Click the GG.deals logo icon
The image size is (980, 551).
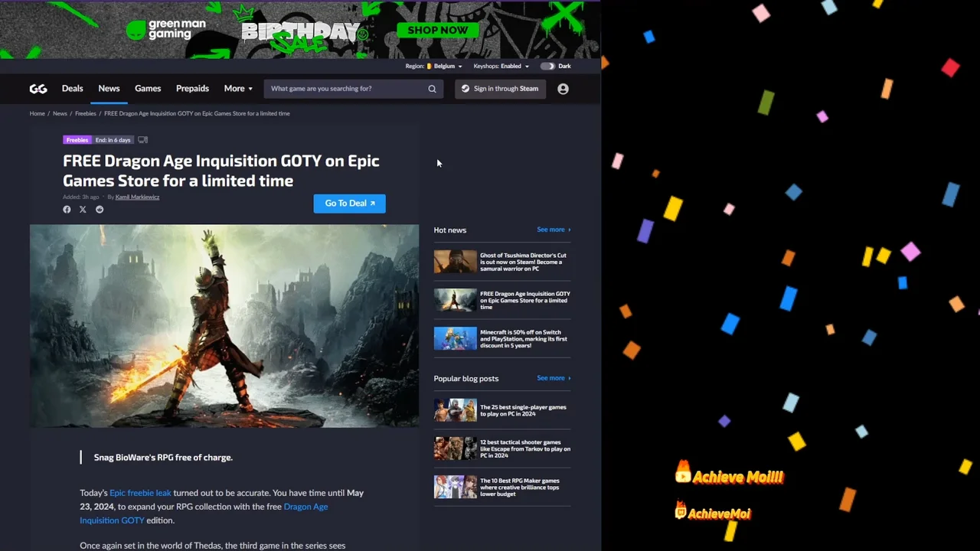click(38, 89)
